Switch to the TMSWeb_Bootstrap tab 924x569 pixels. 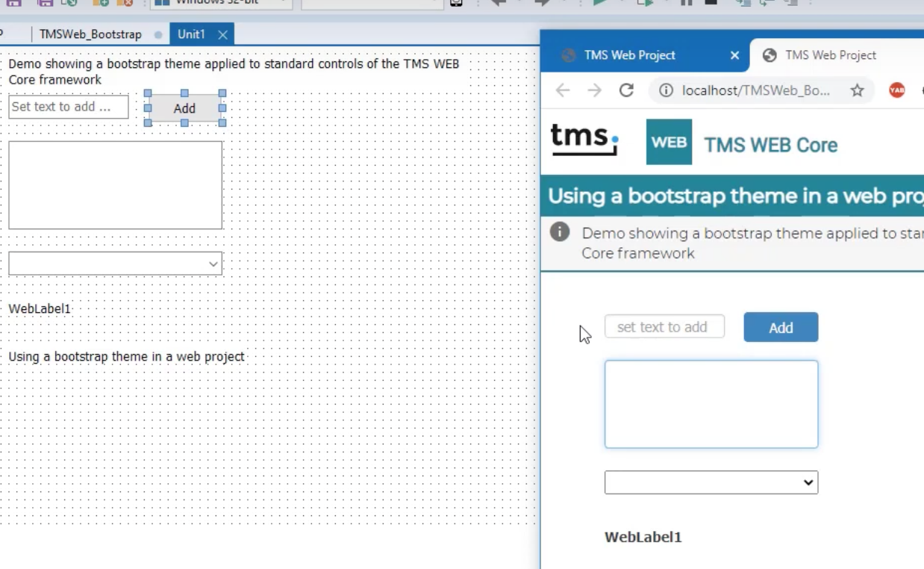pos(90,34)
